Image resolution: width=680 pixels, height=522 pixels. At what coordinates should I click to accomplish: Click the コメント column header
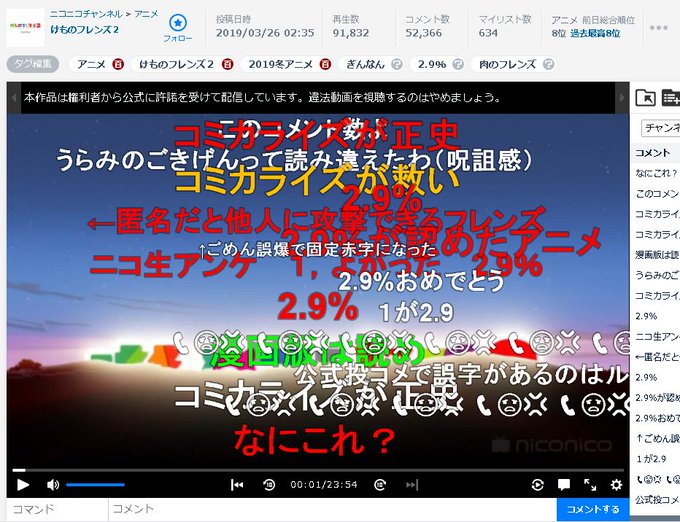[653, 153]
